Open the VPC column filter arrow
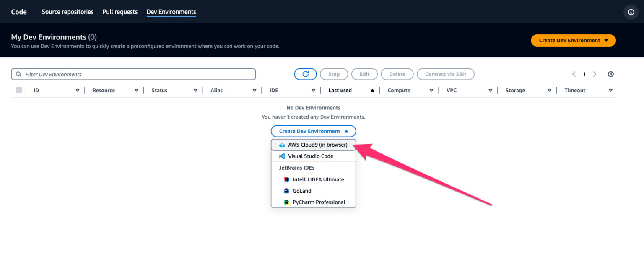Screen dimensions: 644x254 (491, 91)
